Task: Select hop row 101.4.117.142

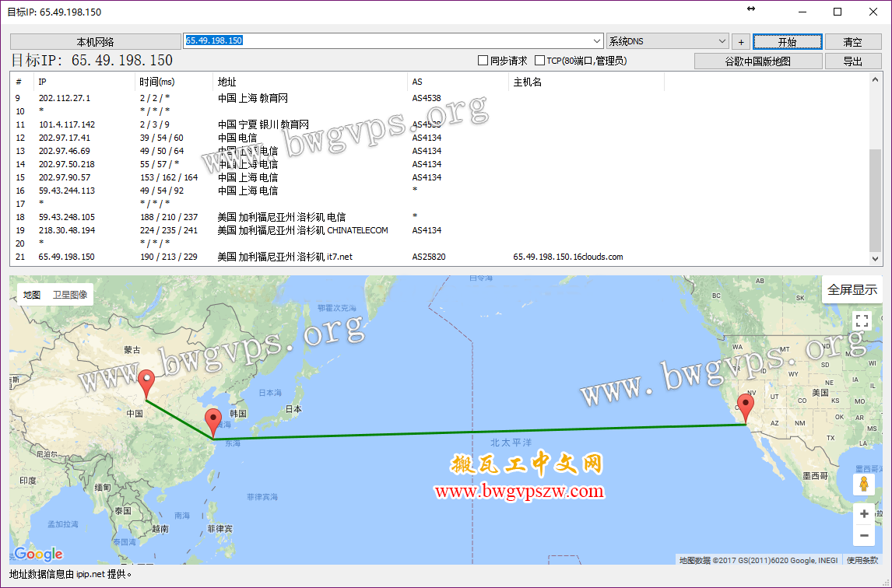Action: (x=439, y=124)
